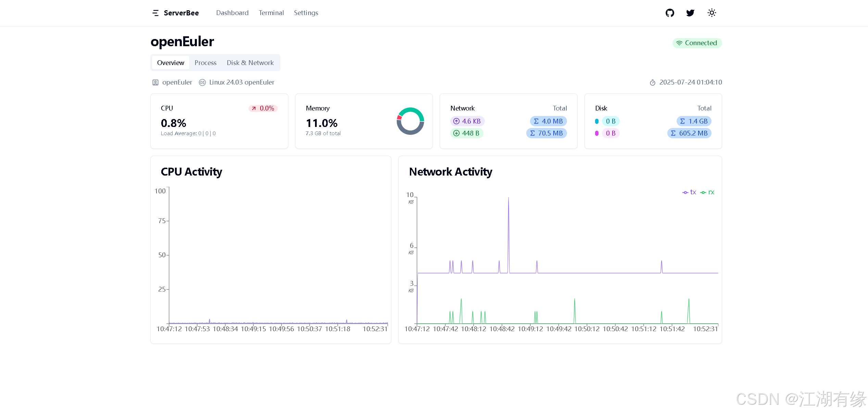Viewport: 868px width, 413px height.
Task: Switch to the Process tab
Action: 205,63
